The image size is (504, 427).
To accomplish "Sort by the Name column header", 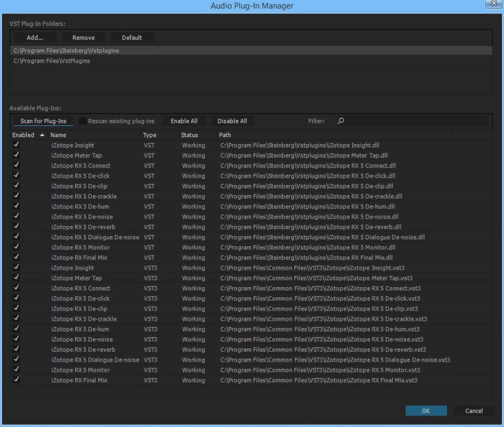I will 95,135.
